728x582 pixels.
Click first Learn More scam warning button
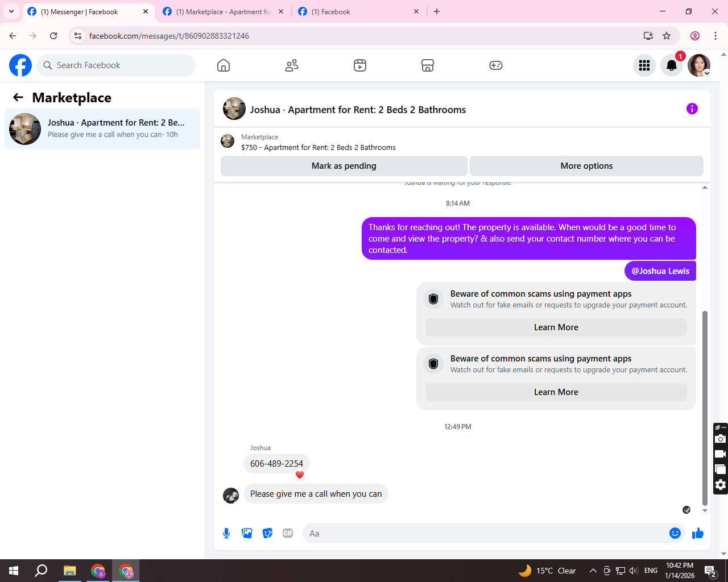[556, 327]
